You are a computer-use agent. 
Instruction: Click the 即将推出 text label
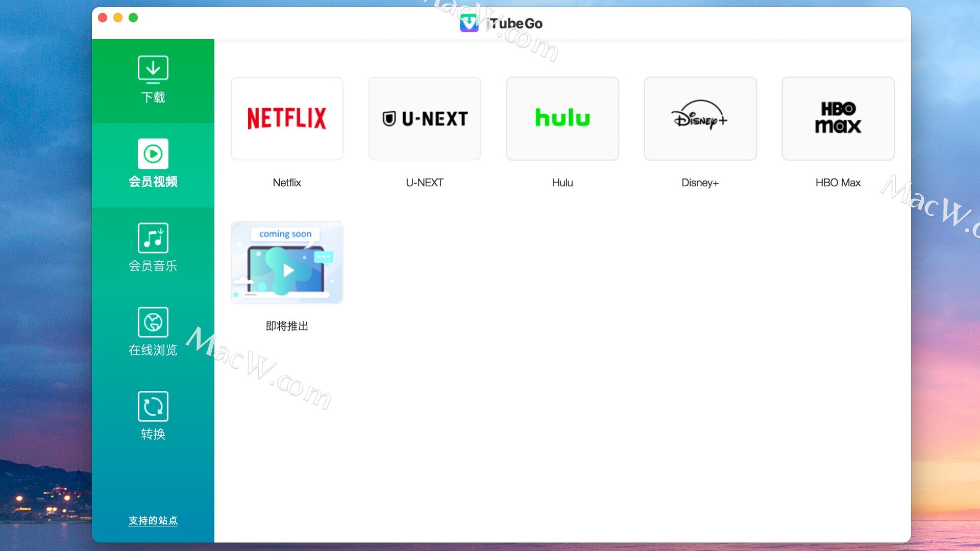tap(287, 326)
